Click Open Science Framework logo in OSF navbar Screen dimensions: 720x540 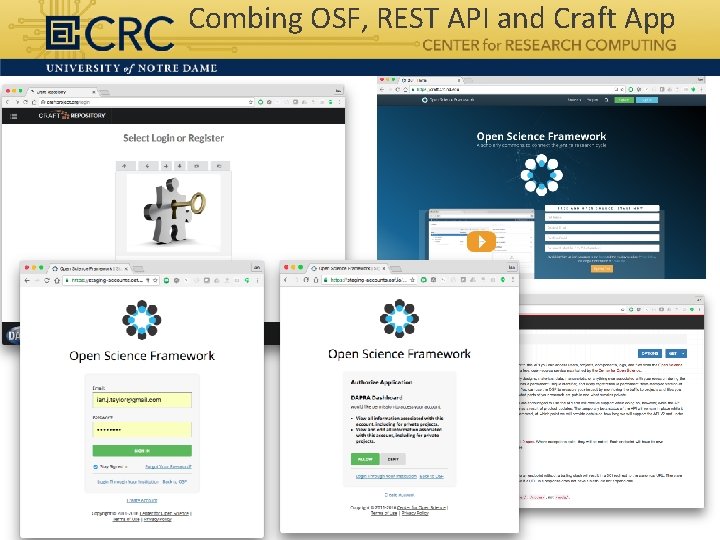[448, 100]
